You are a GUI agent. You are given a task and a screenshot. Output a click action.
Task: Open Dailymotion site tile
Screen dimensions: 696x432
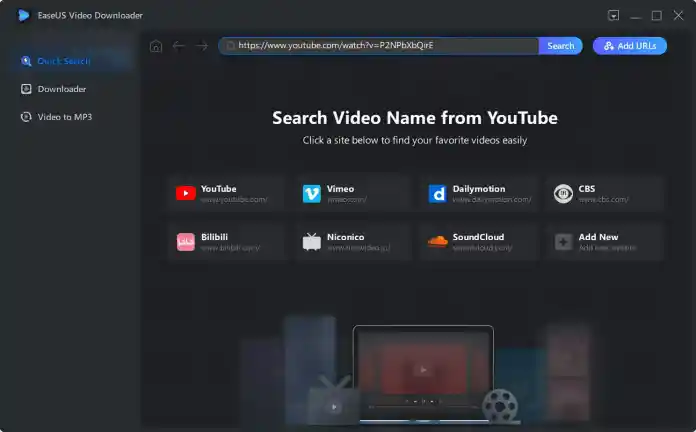pos(479,193)
